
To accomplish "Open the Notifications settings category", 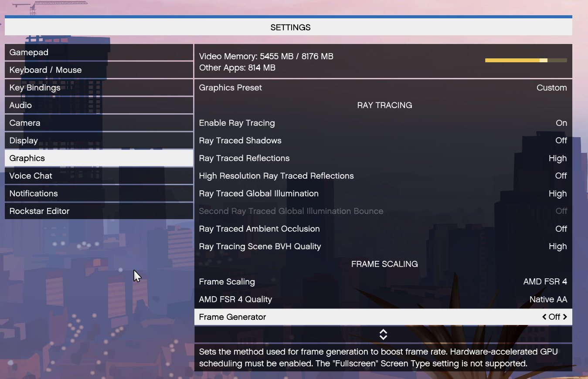I will tap(99, 193).
